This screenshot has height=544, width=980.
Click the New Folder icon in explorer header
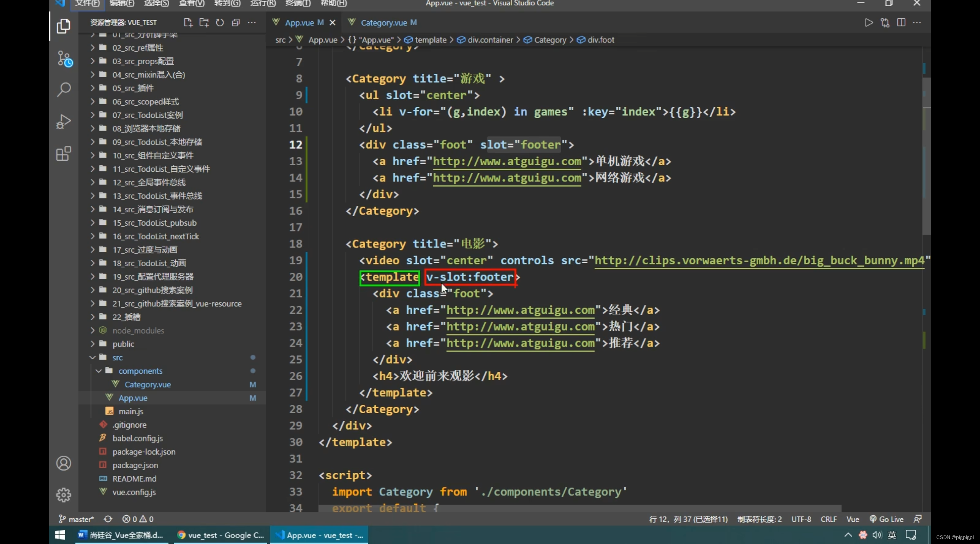(x=204, y=23)
